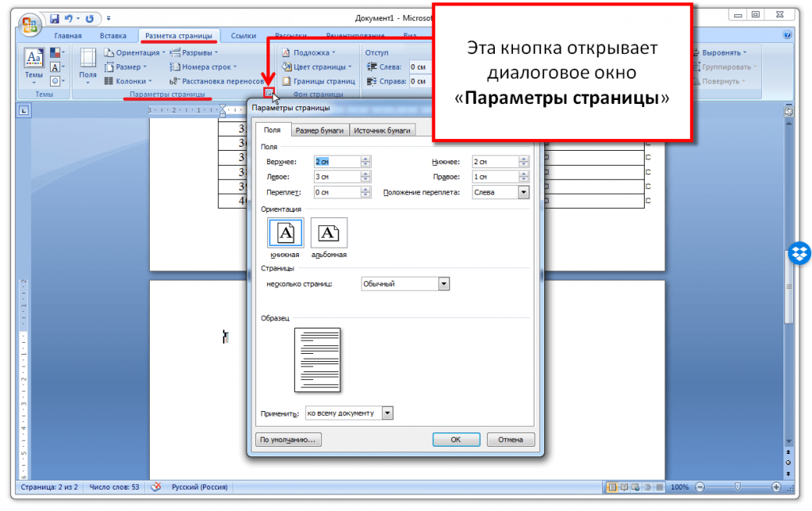Click the zoom slider handle
The width and height of the screenshot is (812, 511).
click(x=737, y=486)
